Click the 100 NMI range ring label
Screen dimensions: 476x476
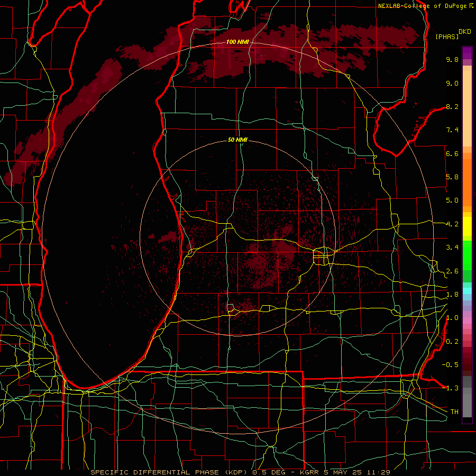(x=237, y=42)
